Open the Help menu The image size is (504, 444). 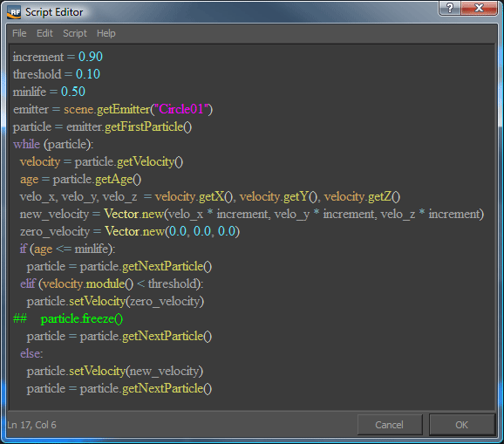[x=106, y=33]
